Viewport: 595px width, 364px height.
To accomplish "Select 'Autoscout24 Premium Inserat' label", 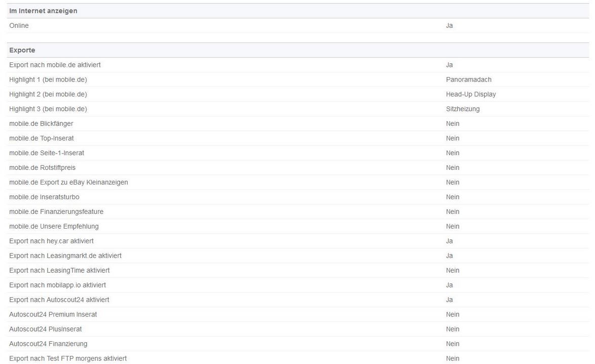I will [53, 314].
